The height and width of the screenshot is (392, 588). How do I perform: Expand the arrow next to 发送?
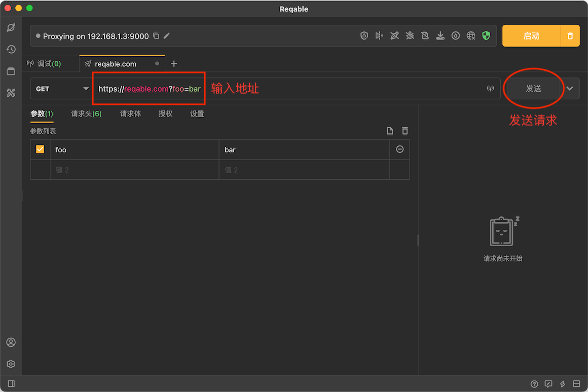570,89
